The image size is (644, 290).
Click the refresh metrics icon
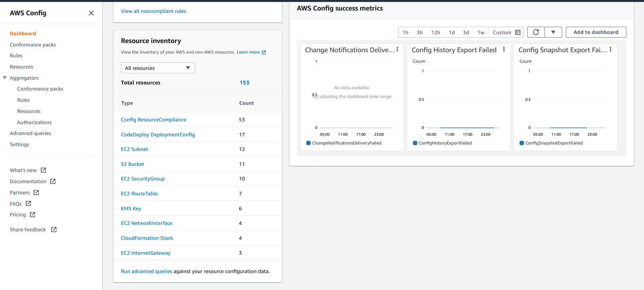tap(536, 32)
